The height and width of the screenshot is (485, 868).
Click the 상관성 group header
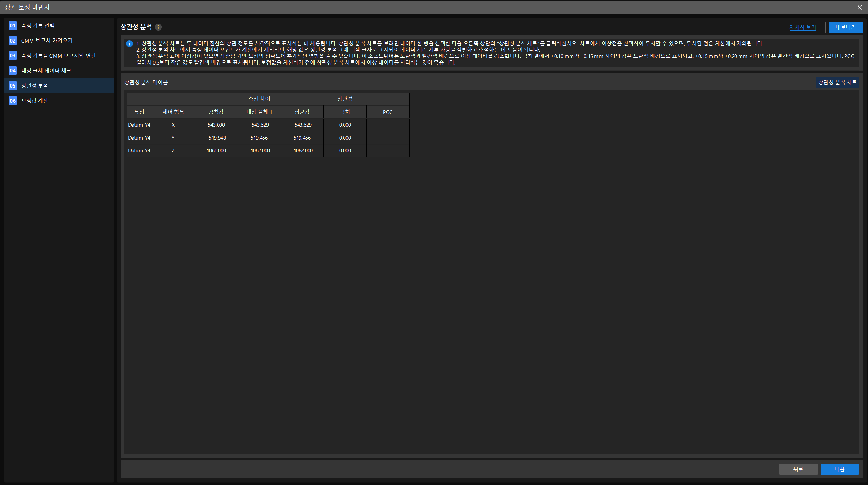pos(345,99)
